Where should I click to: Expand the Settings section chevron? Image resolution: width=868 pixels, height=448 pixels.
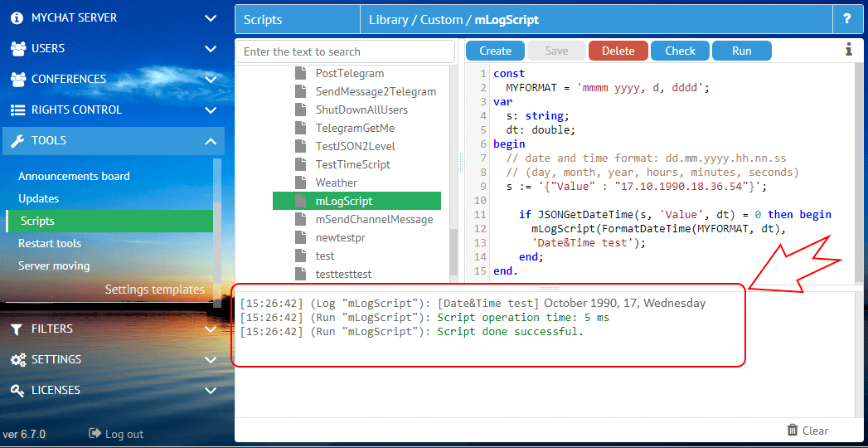coord(210,360)
